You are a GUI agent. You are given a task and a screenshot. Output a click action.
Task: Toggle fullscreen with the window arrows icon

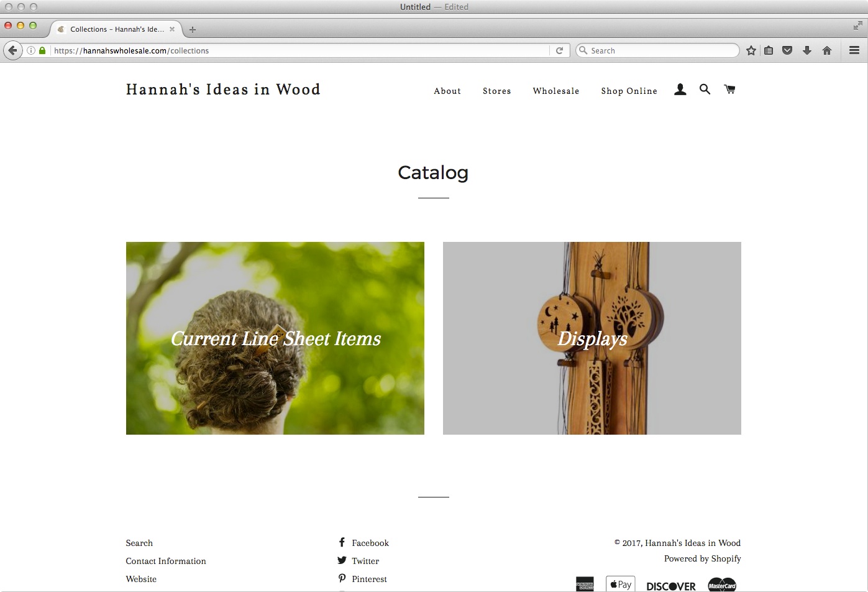(x=857, y=25)
